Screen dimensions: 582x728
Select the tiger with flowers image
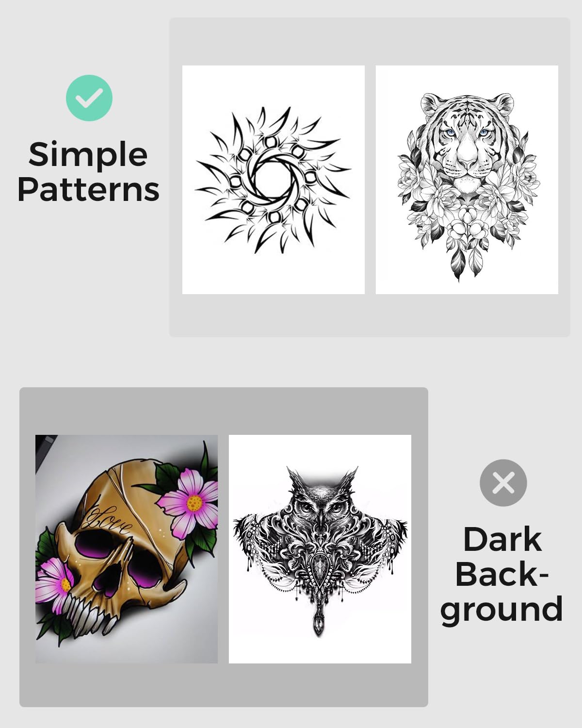click(467, 180)
